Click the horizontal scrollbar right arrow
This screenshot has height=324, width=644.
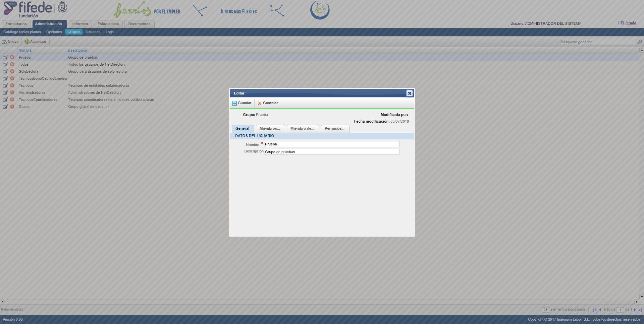click(x=637, y=302)
